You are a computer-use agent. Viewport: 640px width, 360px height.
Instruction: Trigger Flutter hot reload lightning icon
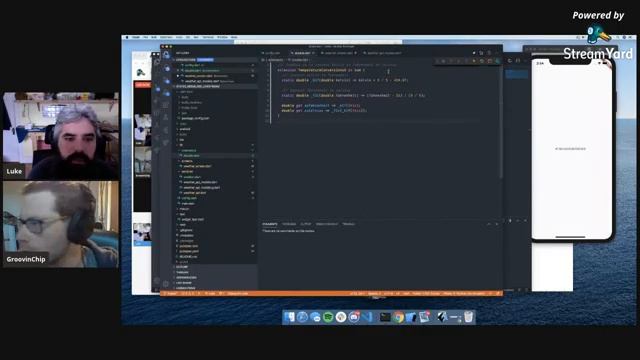[x=474, y=61]
